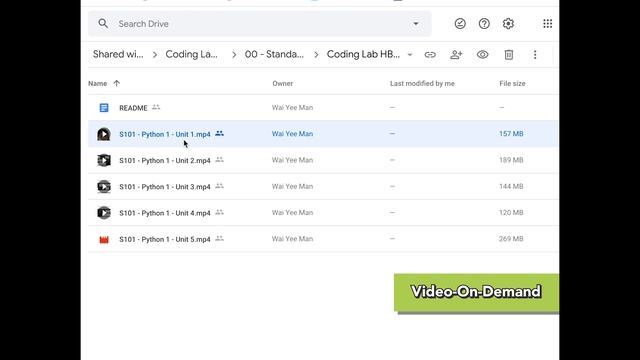Click the Get link chain icon

430,55
